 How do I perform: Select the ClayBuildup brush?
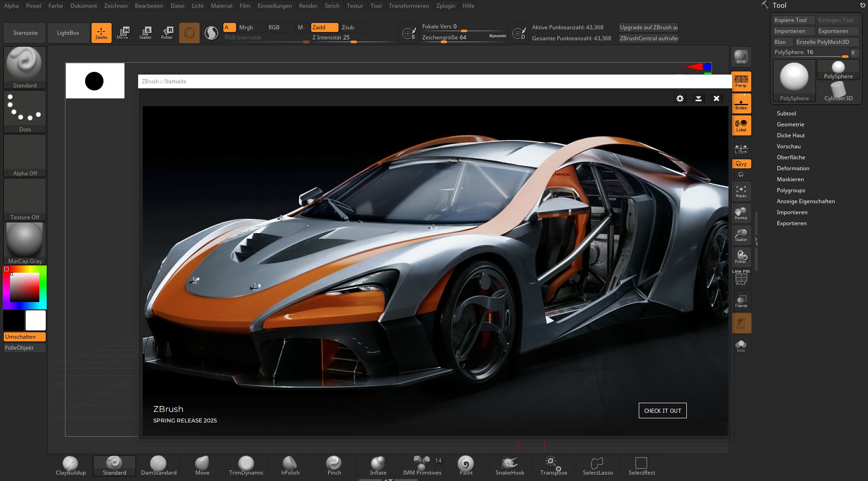pyautogui.click(x=70, y=465)
